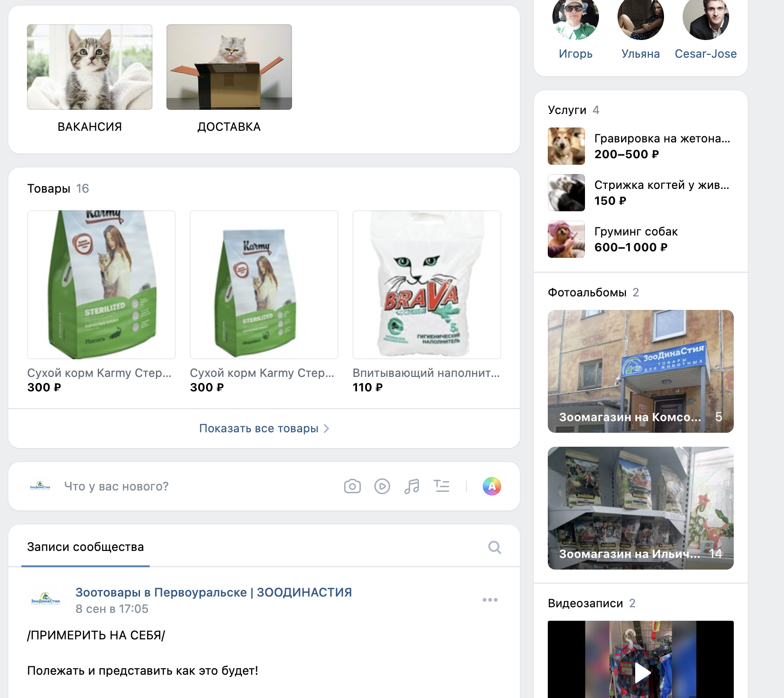The width and height of the screenshot is (784, 698).
Task: Click the camera icon to attach photo
Action: (x=352, y=486)
